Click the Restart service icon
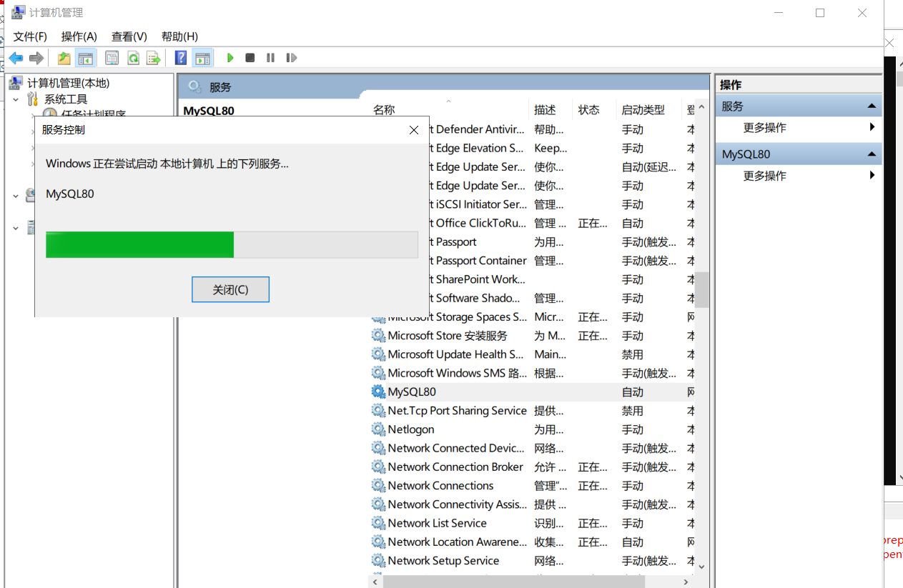 tap(291, 58)
